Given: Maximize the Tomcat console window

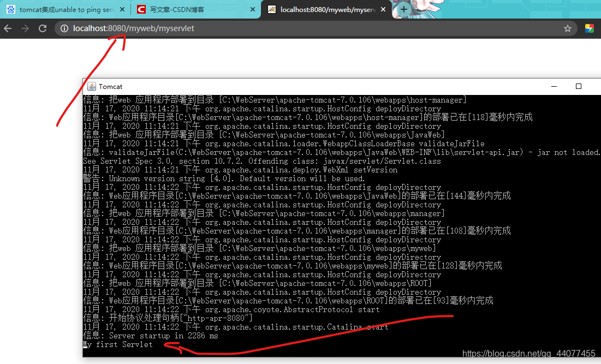Looking at the screenshot, I should 579,87.
